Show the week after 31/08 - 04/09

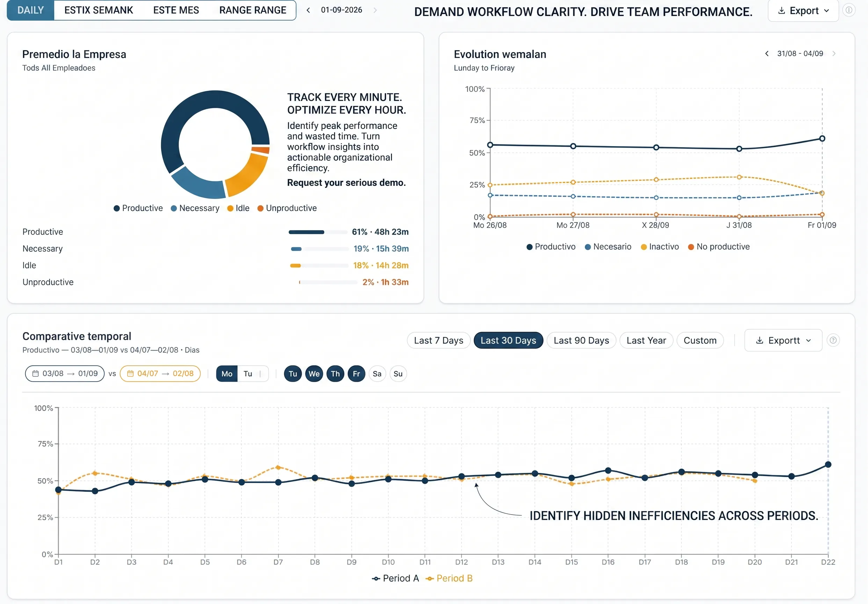coord(834,54)
